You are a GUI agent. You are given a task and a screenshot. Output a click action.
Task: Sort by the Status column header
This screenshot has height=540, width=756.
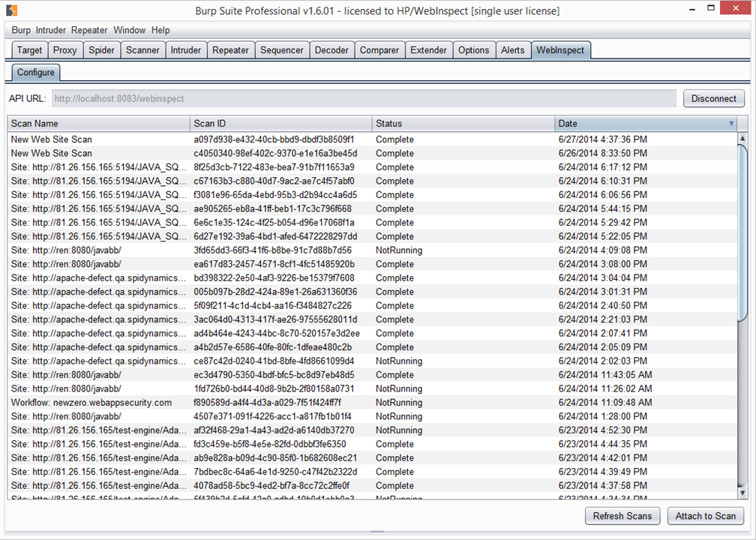tap(463, 124)
